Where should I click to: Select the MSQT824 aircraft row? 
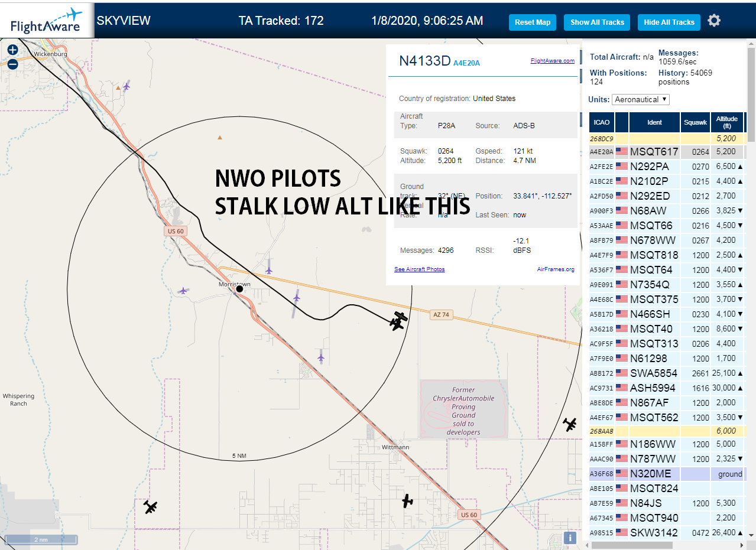(x=668, y=489)
